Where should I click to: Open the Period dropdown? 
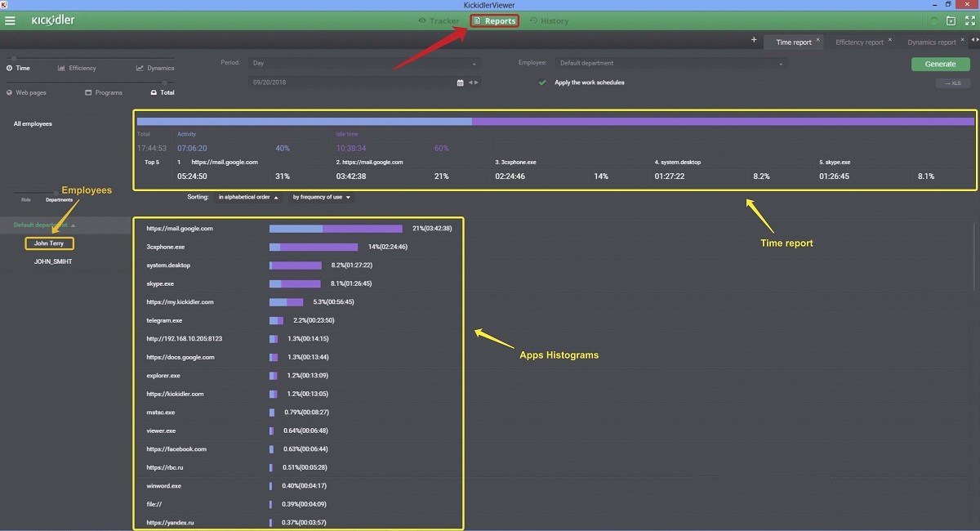[363, 63]
